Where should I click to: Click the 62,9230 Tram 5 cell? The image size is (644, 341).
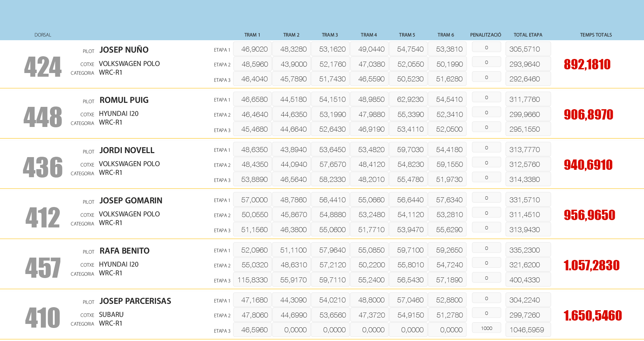(x=410, y=99)
